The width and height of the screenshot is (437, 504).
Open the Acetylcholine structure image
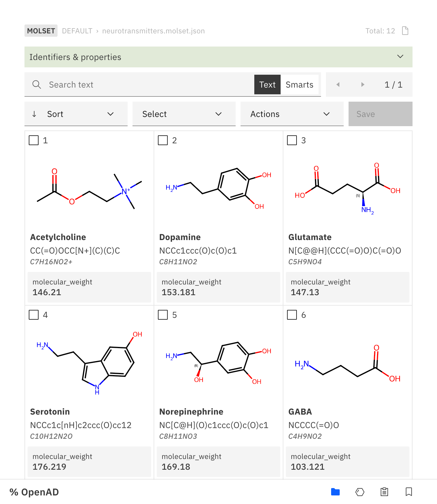89,189
